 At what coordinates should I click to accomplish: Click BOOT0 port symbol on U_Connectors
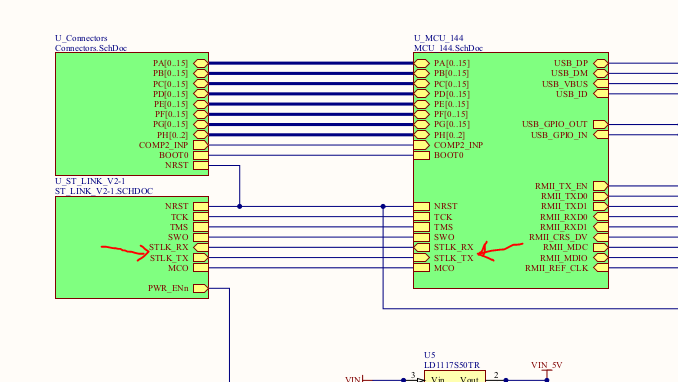click(201, 155)
